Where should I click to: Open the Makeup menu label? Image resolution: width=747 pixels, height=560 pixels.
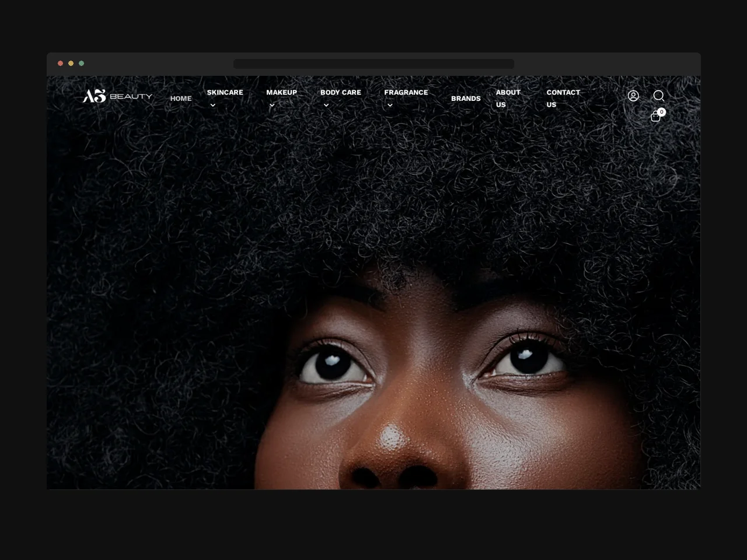281,92
